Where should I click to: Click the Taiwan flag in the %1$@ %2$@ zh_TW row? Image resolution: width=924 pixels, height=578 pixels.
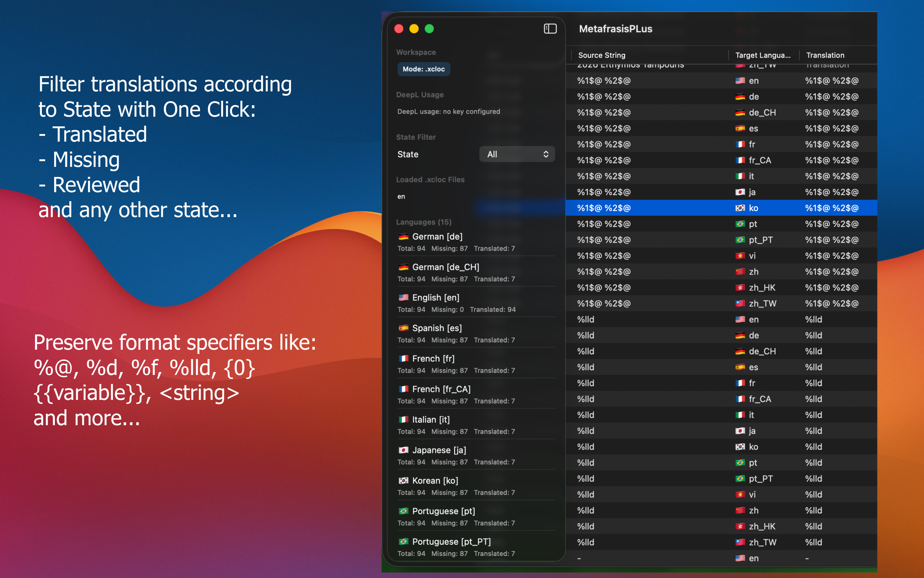tap(740, 303)
